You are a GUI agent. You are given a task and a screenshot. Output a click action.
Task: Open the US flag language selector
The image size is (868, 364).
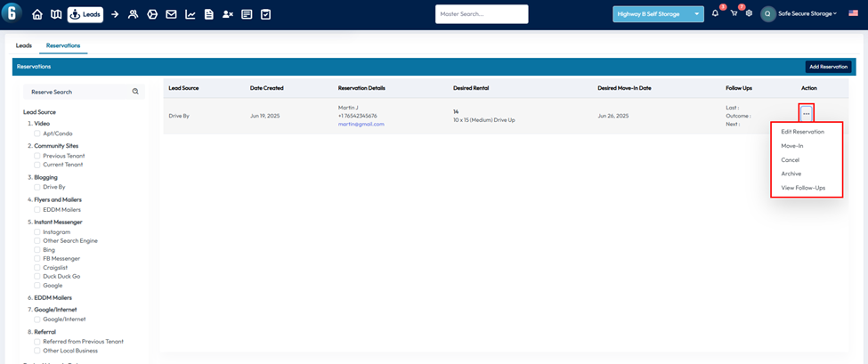point(853,14)
